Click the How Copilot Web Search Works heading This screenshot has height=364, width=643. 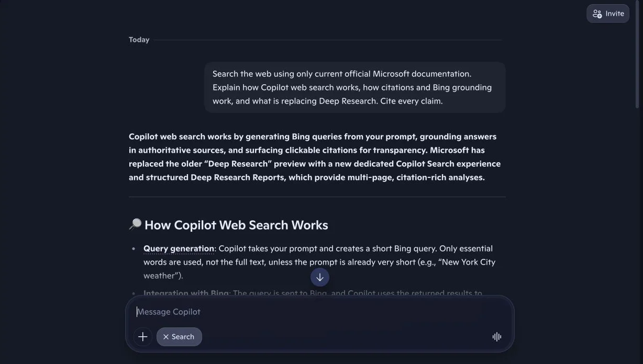click(x=236, y=225)
